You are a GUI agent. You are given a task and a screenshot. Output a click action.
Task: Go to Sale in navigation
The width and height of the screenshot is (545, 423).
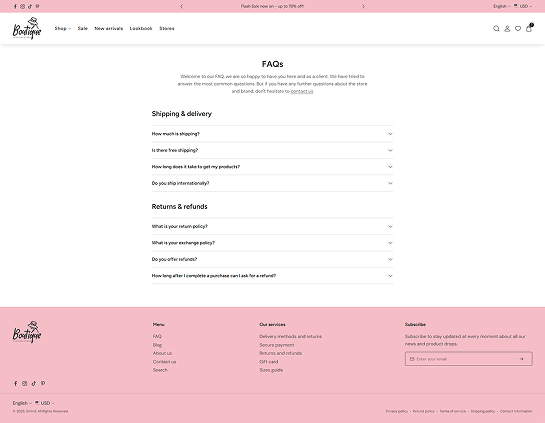pyautogui.click(x=82, y=29)
